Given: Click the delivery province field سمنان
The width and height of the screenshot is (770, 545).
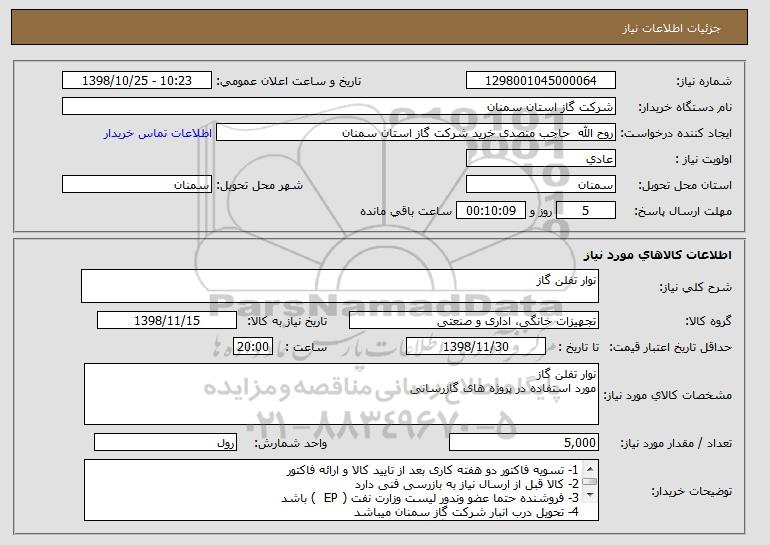Looking at the screenshot, I should [x=541, y=185].
